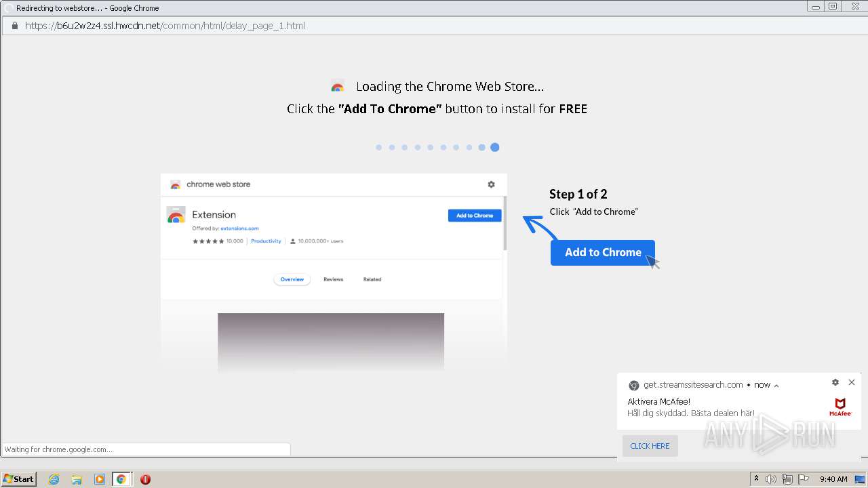
Task: Select the Overview tab
Action: pyautogui.click(x=292, y=279)
